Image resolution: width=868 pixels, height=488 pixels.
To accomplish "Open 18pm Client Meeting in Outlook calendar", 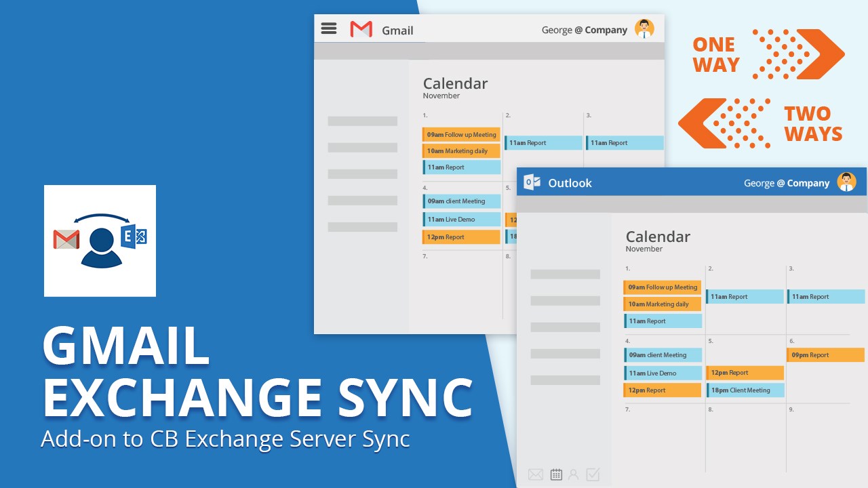I will 745,390.
